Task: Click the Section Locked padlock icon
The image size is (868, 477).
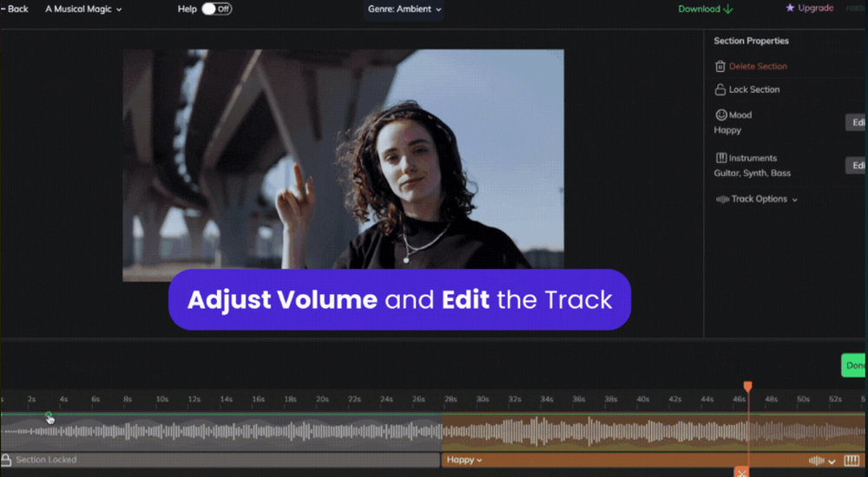Action: tap(6, 460)
